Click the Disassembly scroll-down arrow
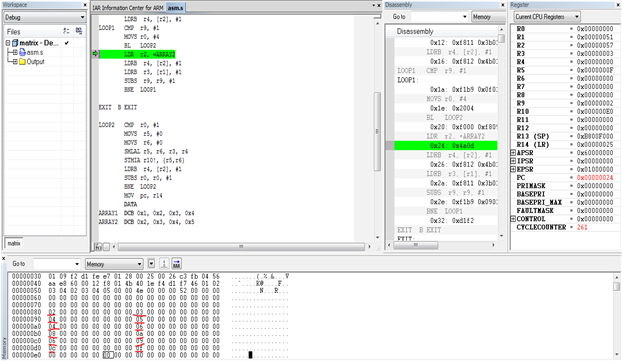This screenshot has height=364, width=622. [501, 236]
